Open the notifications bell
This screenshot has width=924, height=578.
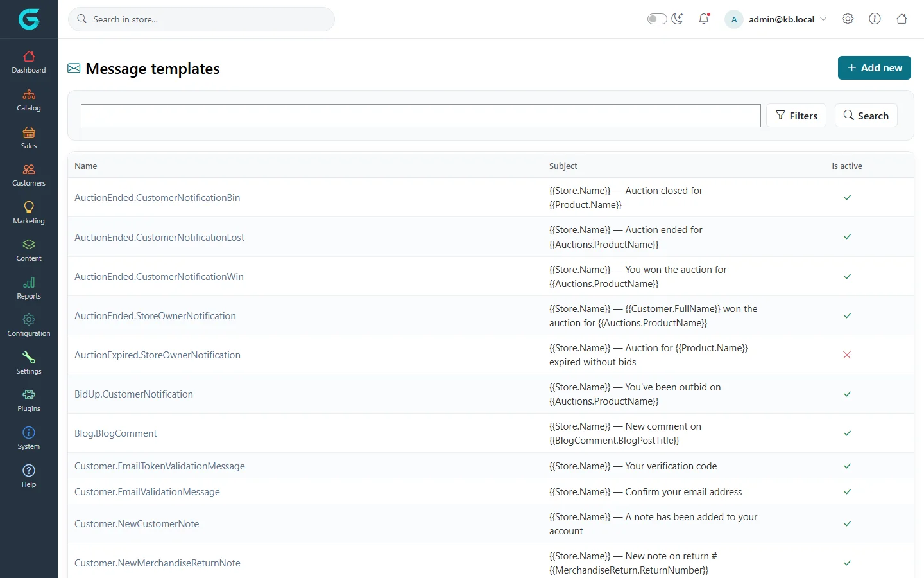point(704,19)
